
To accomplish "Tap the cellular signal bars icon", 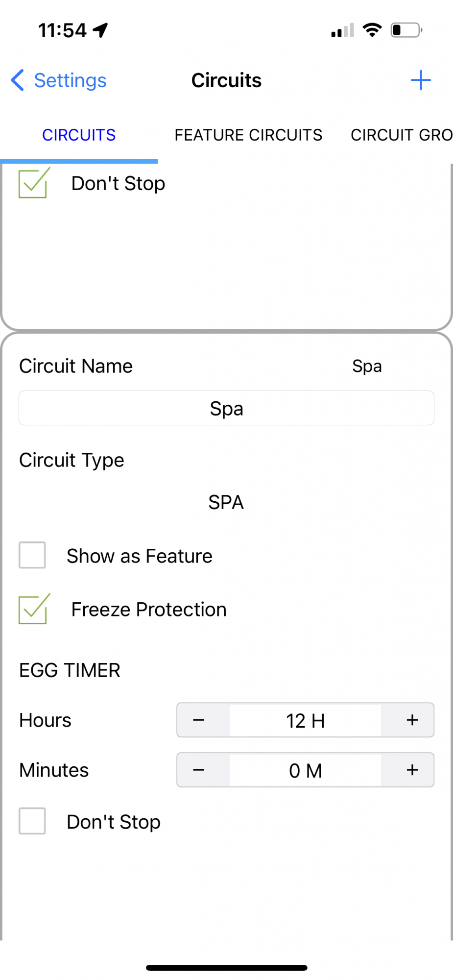I will pos(342,30).
